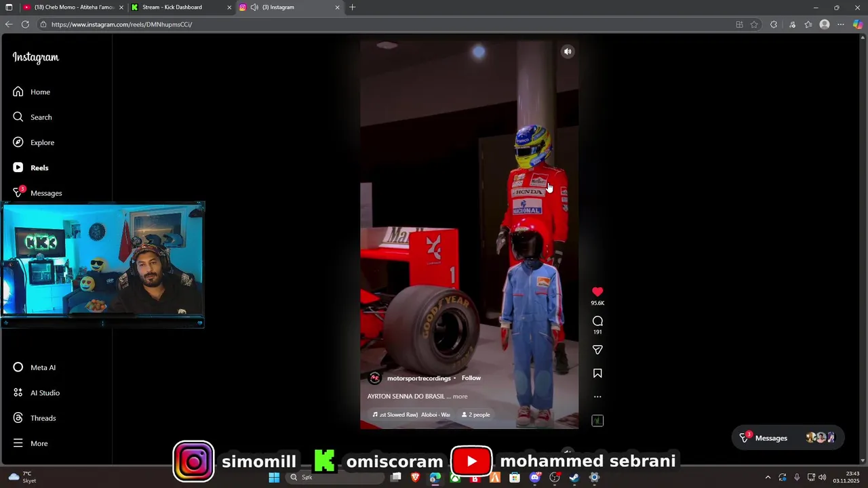The image size is (868, 488).
Task: Open Instagram Home from the sidebar
Action: click(x=31, y=91)
